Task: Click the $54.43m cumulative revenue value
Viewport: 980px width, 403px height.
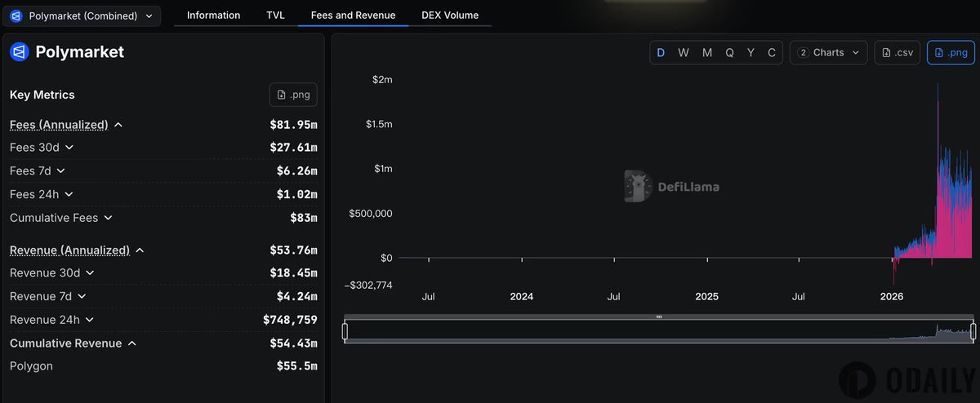Action: point(293,343)
